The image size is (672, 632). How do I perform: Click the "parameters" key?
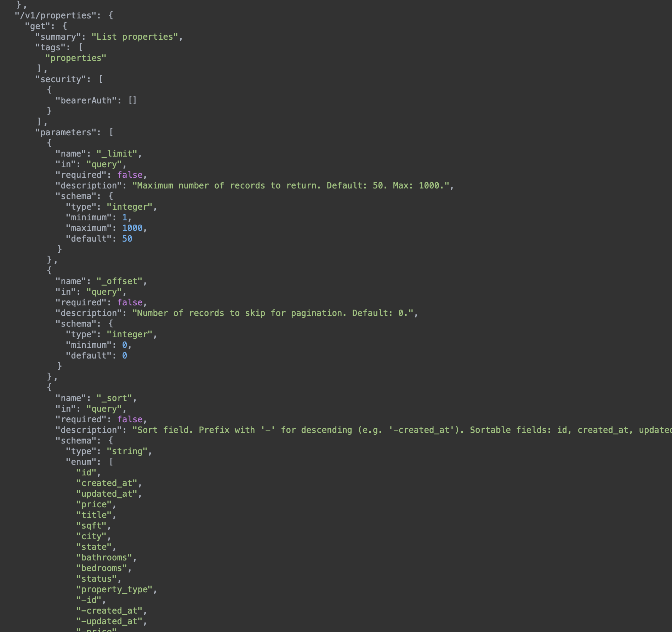pos(66,132)
